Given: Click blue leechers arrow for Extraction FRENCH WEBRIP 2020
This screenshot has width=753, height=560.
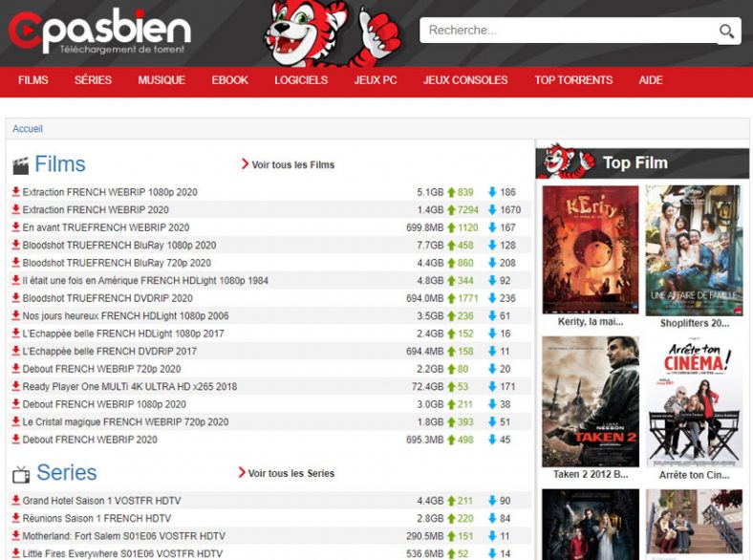Looking at the screenshot, I should pyautogui.click(x=492, y=210).
